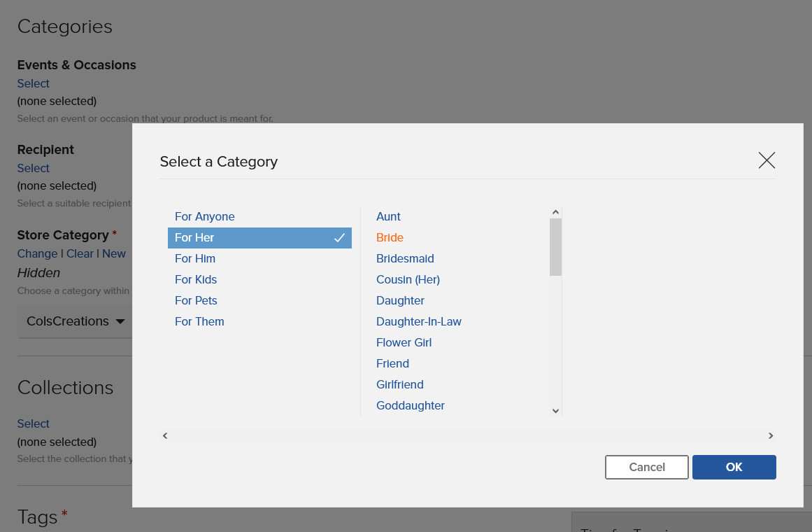Click the OK button
812x532 pixels.
(x=734, y=467)
